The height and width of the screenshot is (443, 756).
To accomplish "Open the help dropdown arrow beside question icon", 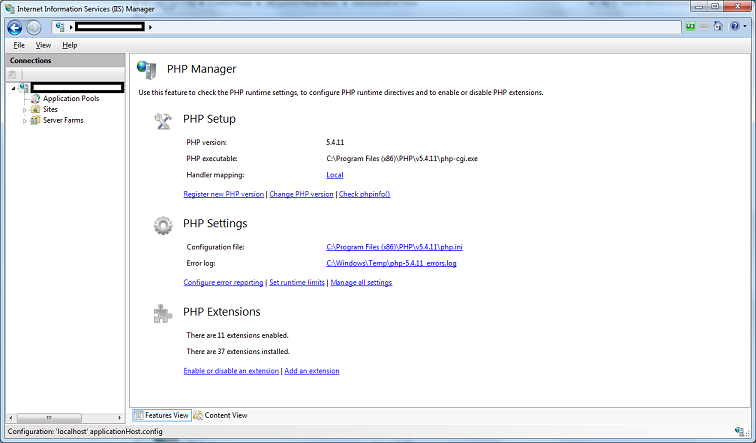I will 745,26.
